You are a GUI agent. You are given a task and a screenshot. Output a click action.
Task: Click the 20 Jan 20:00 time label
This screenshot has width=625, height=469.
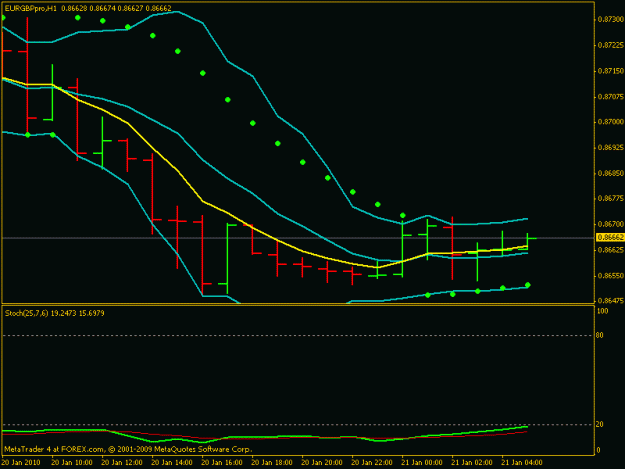click(322, 463)
